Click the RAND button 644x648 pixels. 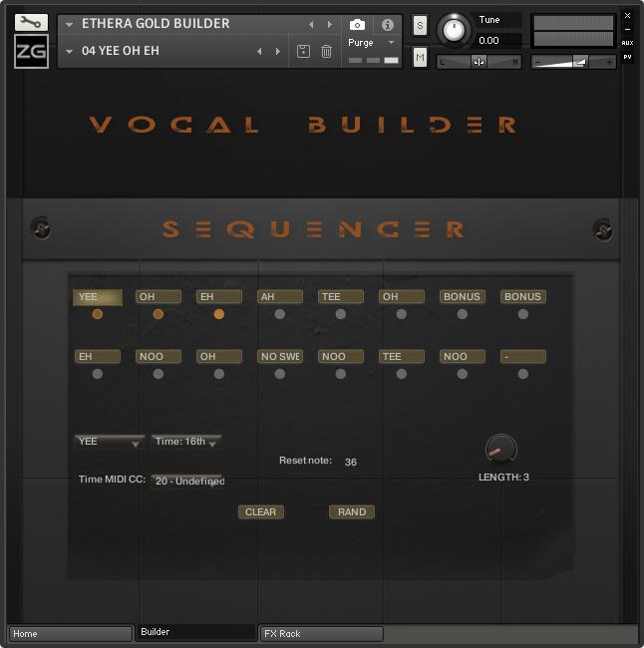click(352, 512)
